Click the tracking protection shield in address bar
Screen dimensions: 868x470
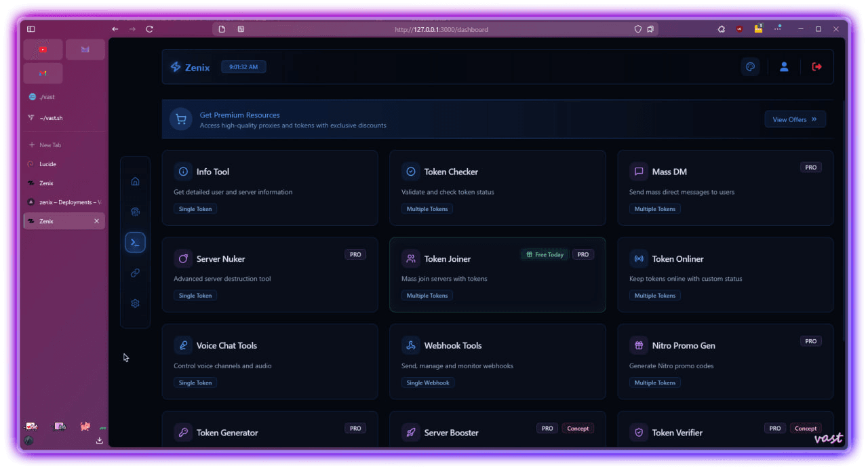[637, 29]
